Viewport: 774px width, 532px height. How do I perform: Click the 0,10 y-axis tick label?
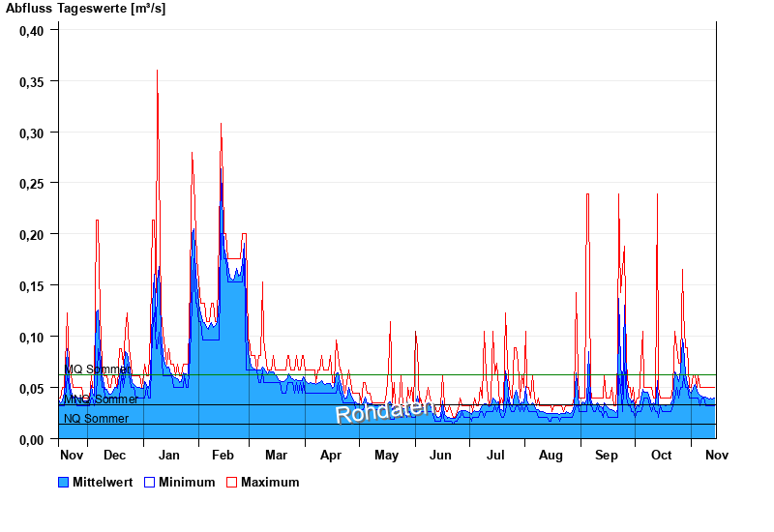coord(32,337)
